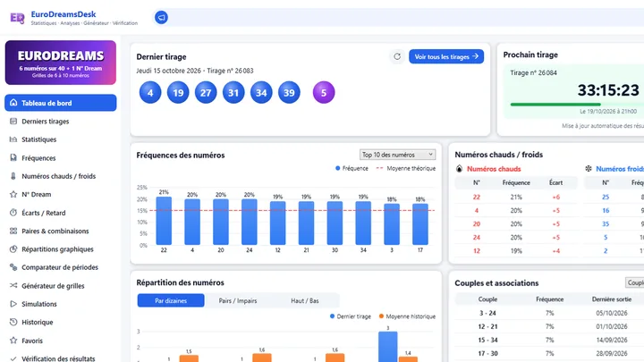Click the EuroDreamsDesk logo icon
Image resolution: width=644 pixels, height=362 pixels.
(17, 18)
